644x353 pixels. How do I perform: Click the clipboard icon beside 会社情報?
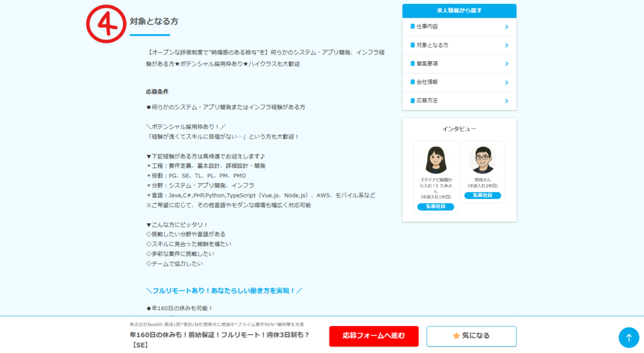tap(413, 82)
